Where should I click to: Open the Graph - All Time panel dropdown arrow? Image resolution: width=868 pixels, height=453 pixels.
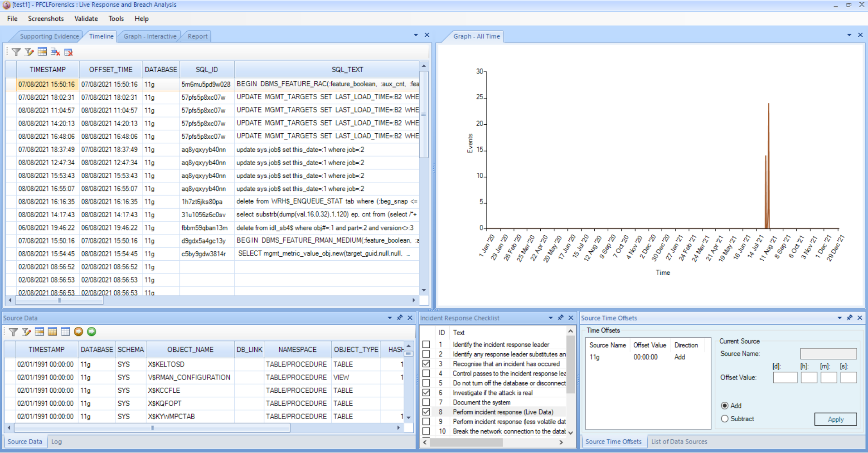(x=849, y=35)
